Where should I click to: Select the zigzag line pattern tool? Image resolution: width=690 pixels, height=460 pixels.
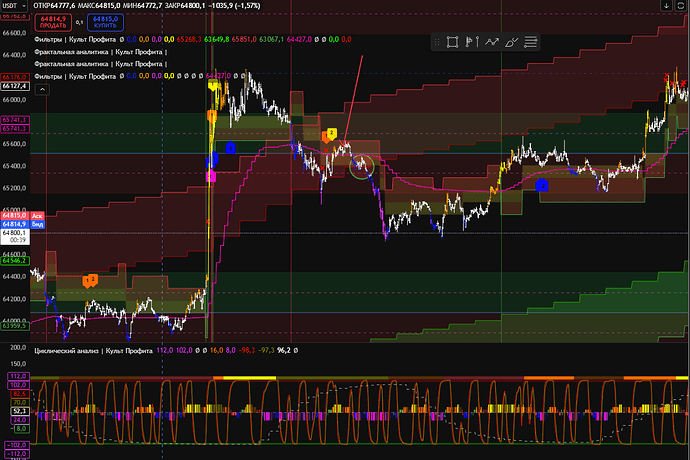pos(491,42)
